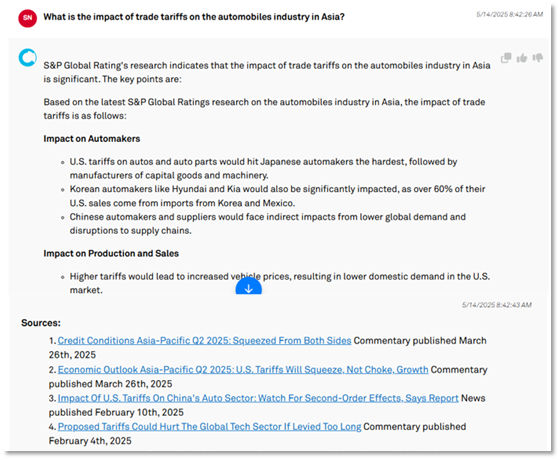560x460 pixels.
Task: Click the Impact on Production and Sales heading
Action: tap(111, 253)
